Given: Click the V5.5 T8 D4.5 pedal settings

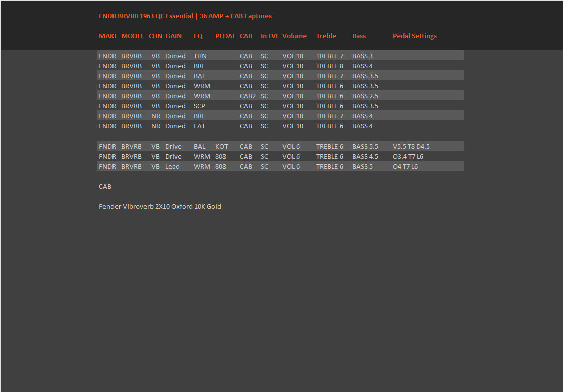Looking at the screenshot, I should (x=411, y=147).
